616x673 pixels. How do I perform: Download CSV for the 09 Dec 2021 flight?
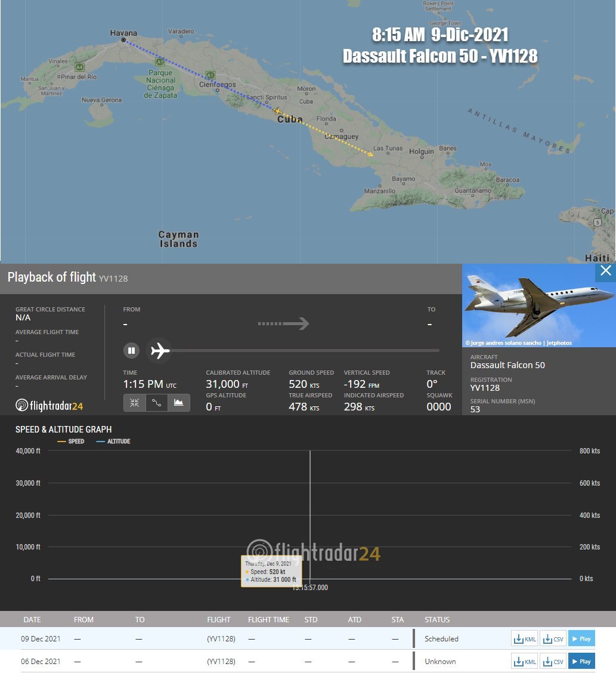point(553,638)
